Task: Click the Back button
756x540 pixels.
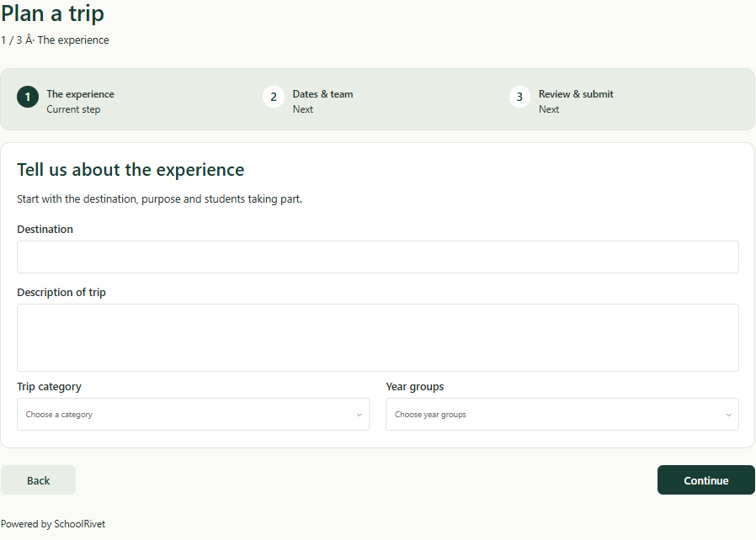Action: (38, 479)
